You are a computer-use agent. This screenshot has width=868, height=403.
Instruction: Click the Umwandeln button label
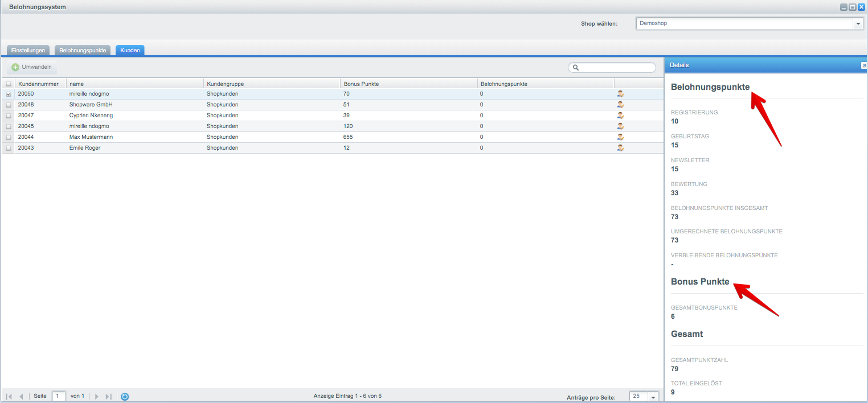point(37,67)
